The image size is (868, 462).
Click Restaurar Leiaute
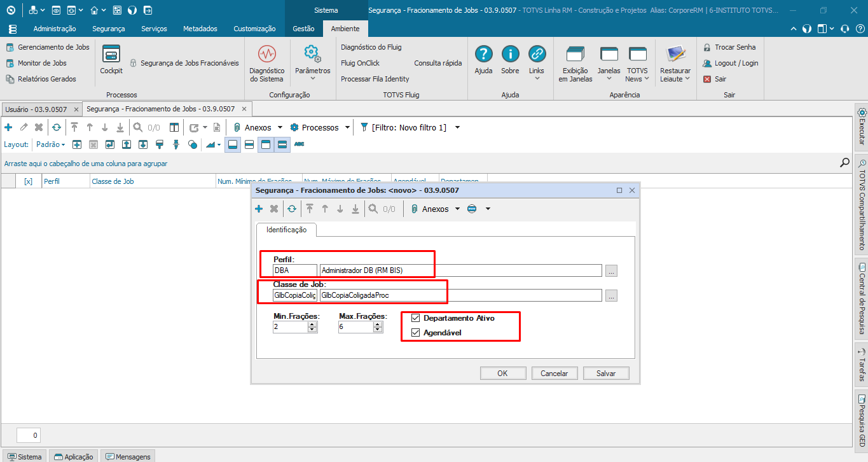[675, 61]
